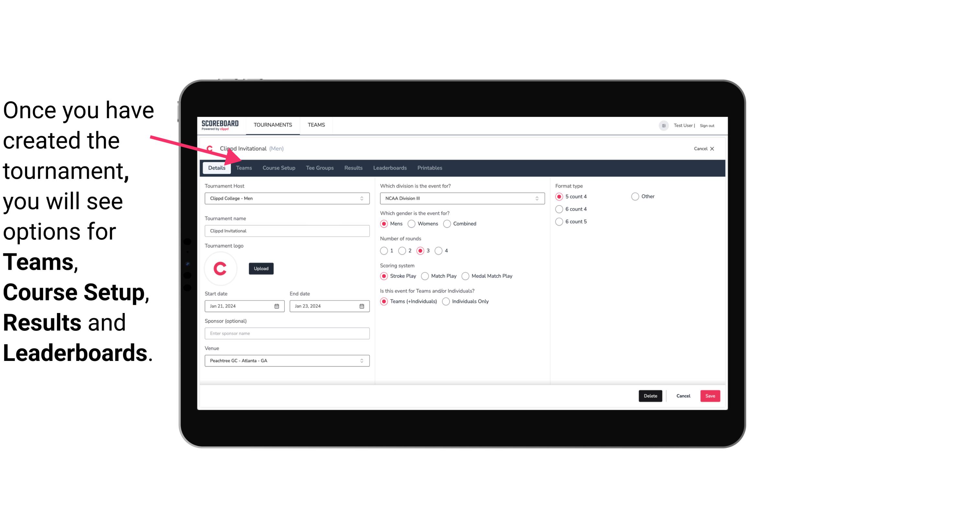Click the Cancel button
Image resolution: width=980 pixels, height=527 pixels.
pos(683,395)
